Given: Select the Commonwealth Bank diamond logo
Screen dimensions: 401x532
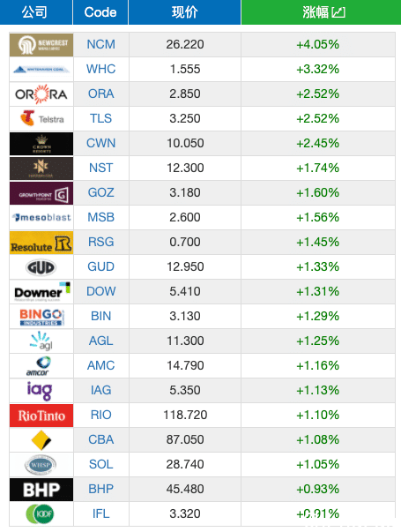Looking at the screenshot, I should (41, 440).
